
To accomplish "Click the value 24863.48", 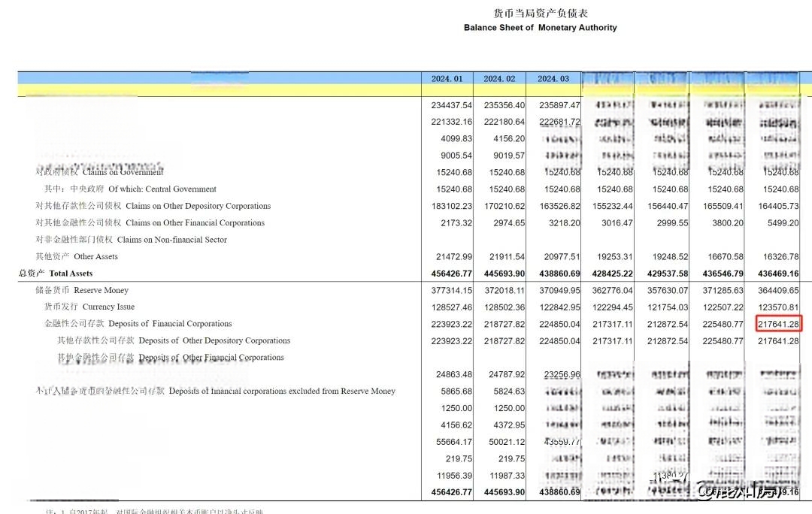I will (454, 374).
